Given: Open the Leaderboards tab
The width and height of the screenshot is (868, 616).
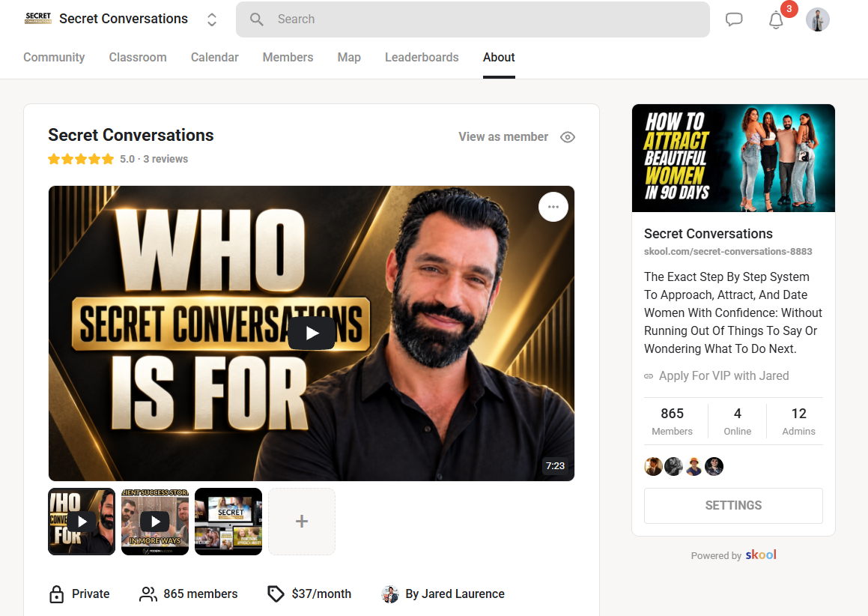Looking at the screenshot, I should click(422, 57).
